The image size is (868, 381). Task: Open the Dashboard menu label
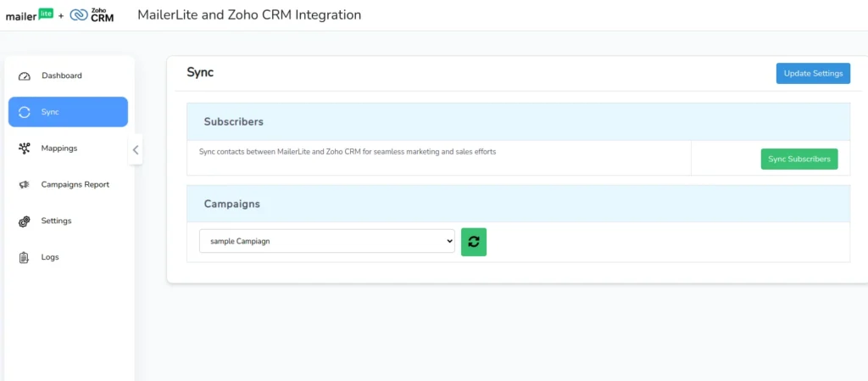(62, 76)
